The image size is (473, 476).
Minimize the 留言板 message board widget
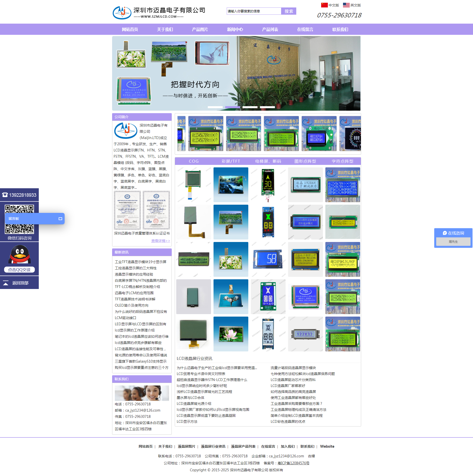(x=60, y=219)
